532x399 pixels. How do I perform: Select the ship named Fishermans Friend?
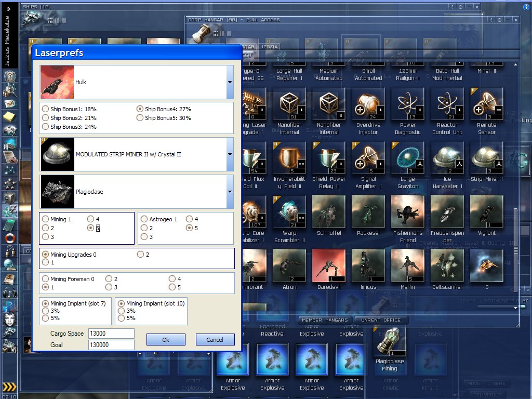point(407,212)
